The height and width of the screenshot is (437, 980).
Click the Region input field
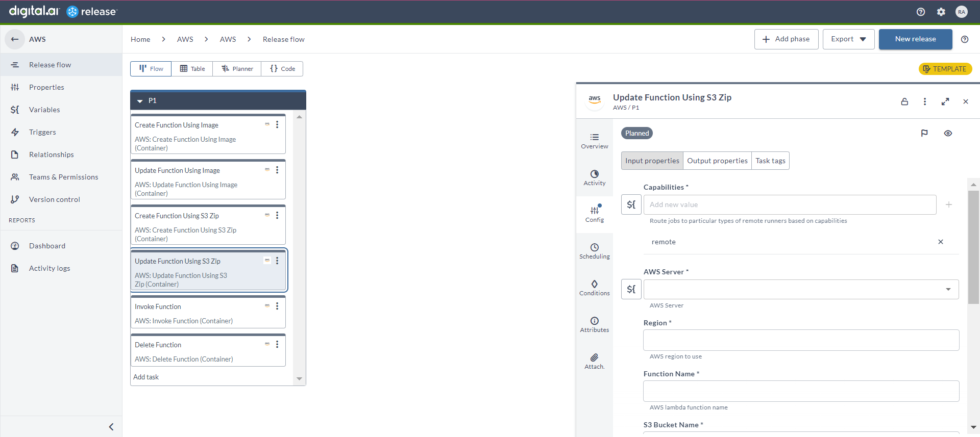(801, 340)
